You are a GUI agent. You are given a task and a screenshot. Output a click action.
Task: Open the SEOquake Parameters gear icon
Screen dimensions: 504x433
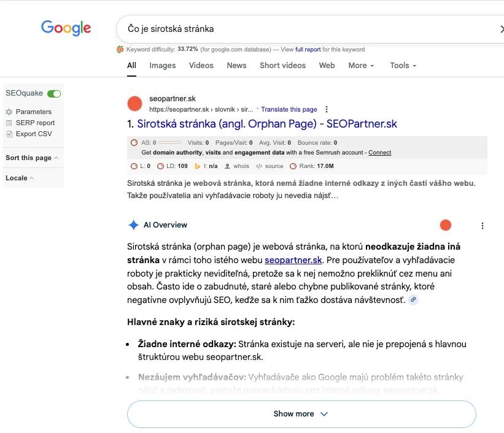pos(9,112)
